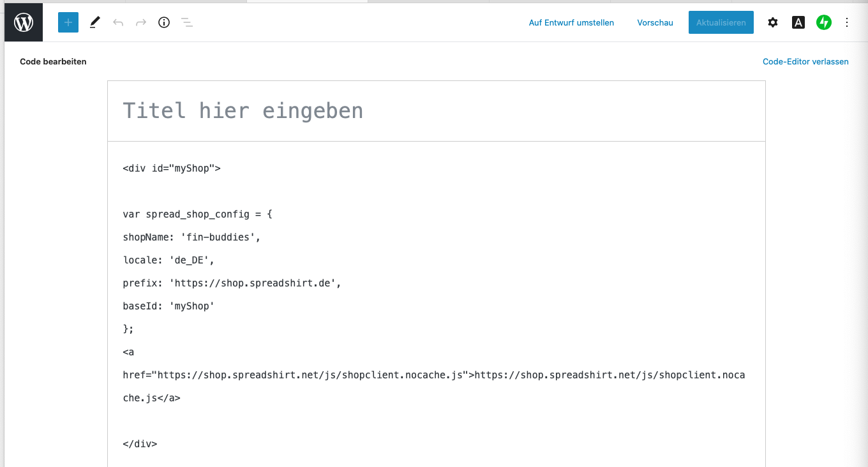
Task: Undo the last change
Action: [x=118, y=23]
